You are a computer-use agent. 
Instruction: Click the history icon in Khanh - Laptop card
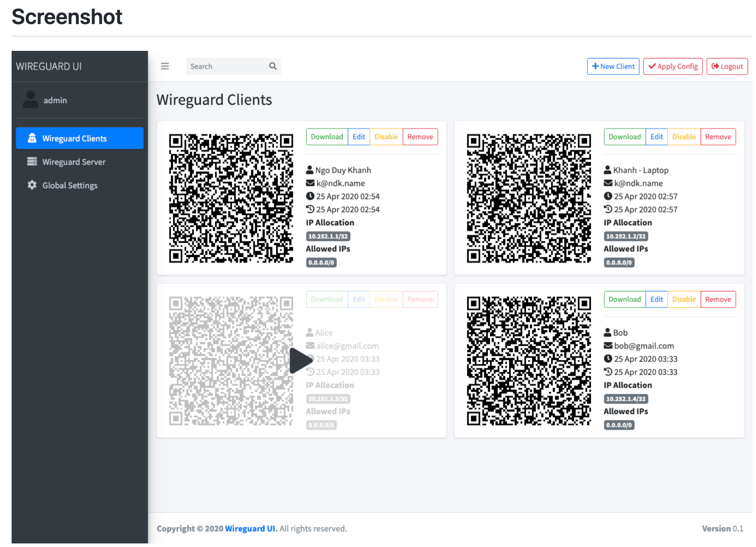pos(608,209)
